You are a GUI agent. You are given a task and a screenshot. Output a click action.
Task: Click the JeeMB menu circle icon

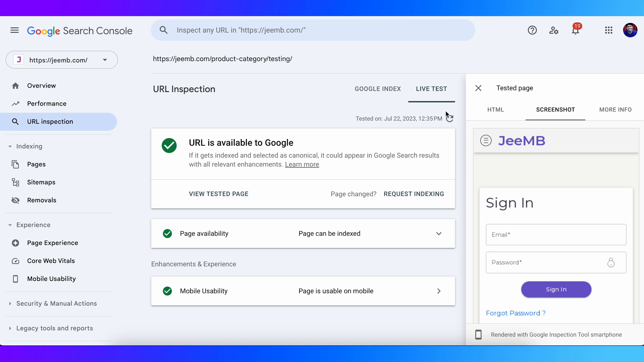pos(486,140)
